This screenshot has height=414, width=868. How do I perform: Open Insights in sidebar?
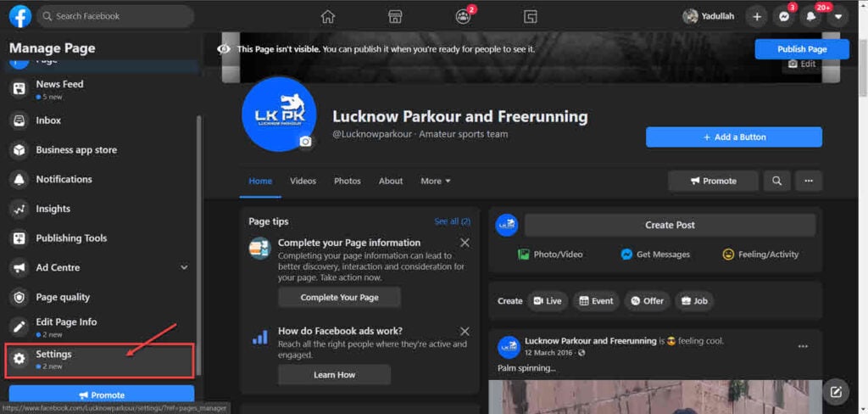tap(102, 209)
